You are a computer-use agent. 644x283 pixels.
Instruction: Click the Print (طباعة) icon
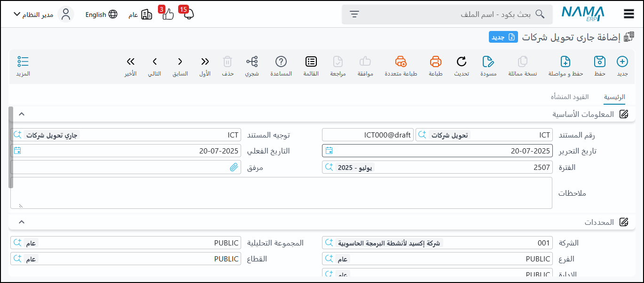tap(436, 62)
